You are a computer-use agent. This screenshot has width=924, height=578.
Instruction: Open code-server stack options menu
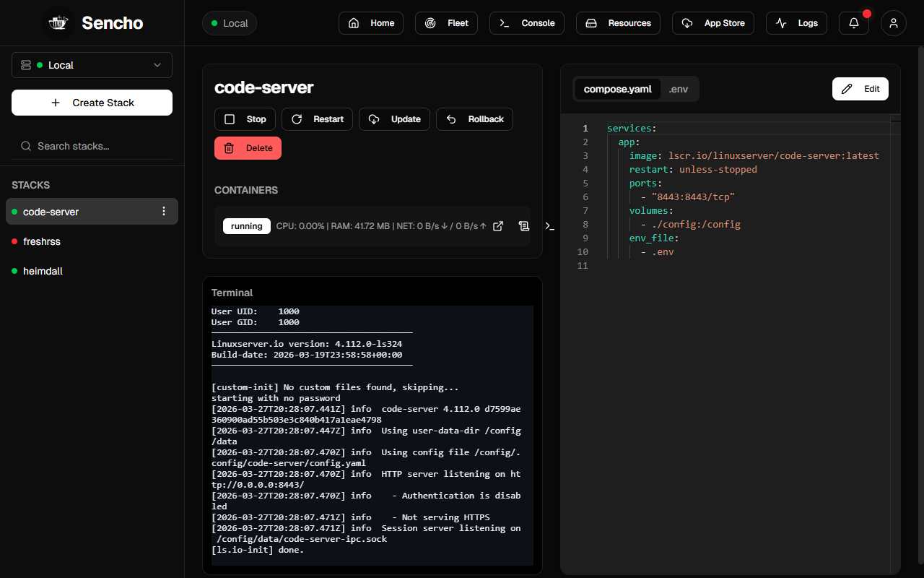point(164,211)
